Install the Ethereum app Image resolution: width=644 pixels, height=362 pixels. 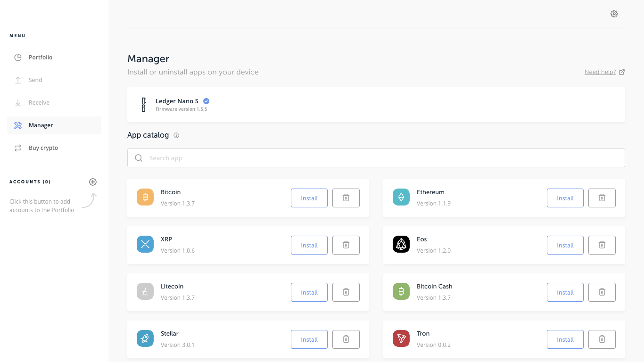pos(565,198)
